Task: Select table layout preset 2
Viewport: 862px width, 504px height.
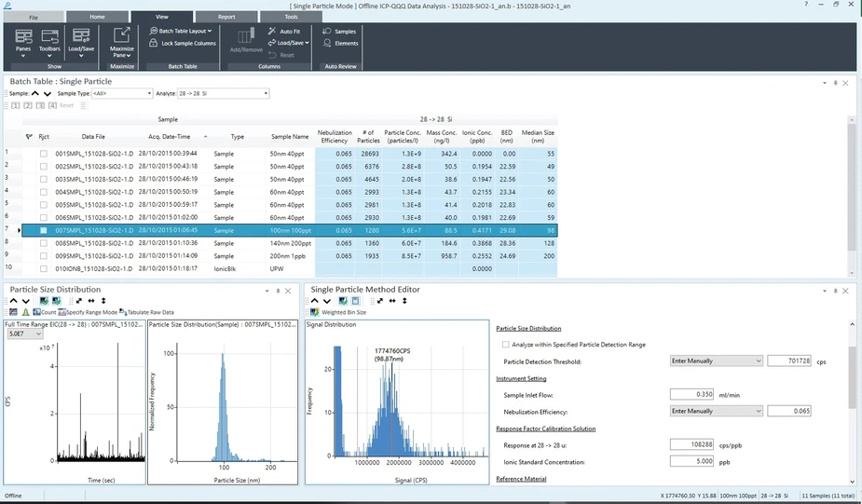Action: coord(28,105)
